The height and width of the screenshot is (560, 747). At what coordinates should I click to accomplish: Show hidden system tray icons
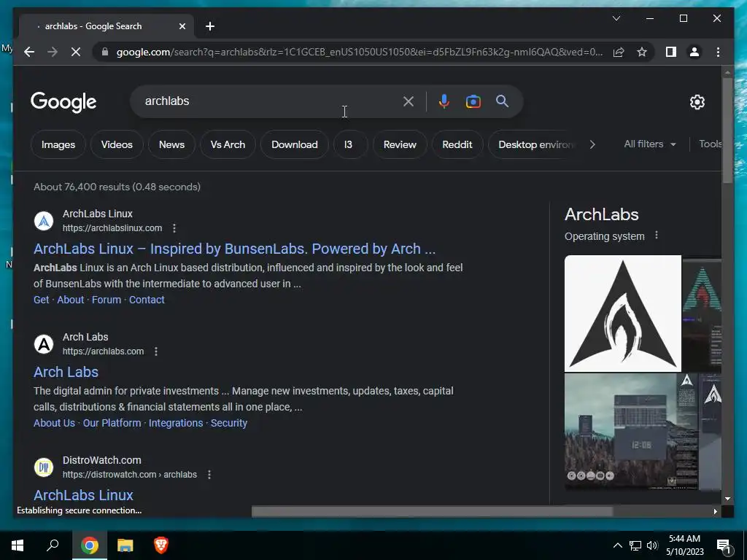(617, 545)
